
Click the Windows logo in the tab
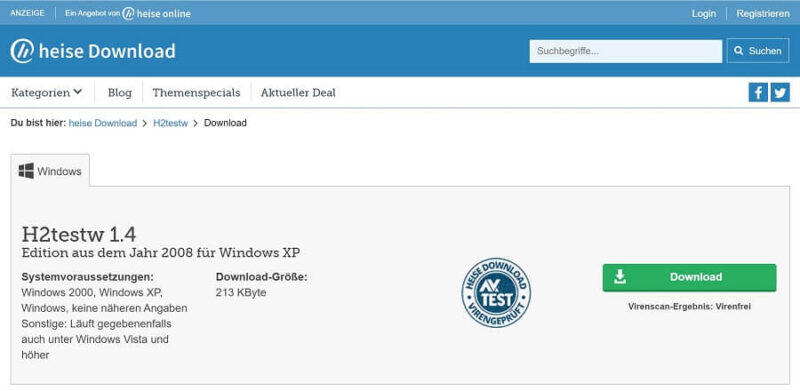[26, 171]
